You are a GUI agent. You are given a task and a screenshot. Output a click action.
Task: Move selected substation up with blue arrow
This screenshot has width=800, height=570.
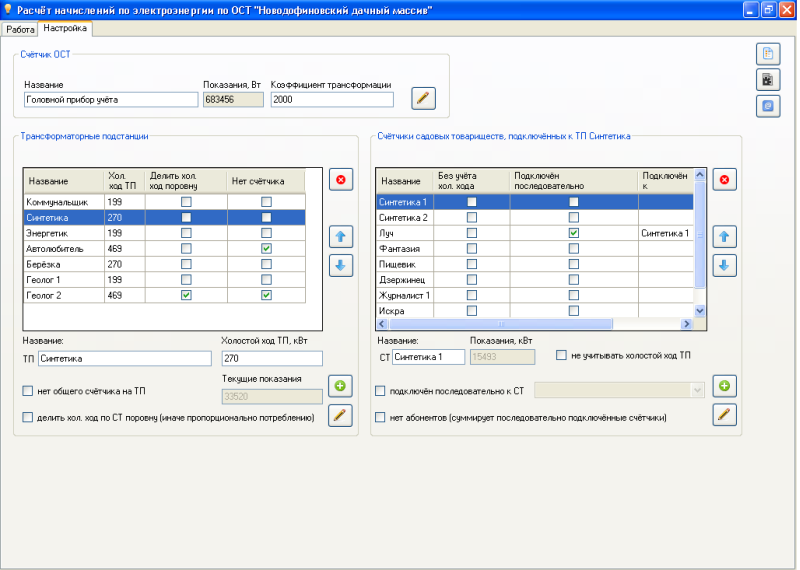341,237
